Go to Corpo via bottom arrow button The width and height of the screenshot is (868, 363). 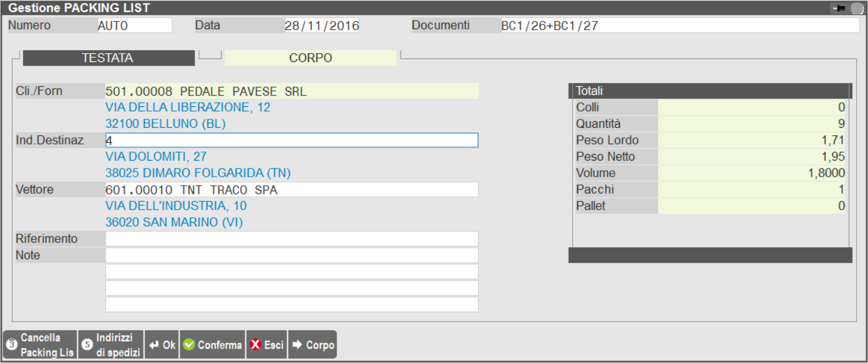point(313,345)
